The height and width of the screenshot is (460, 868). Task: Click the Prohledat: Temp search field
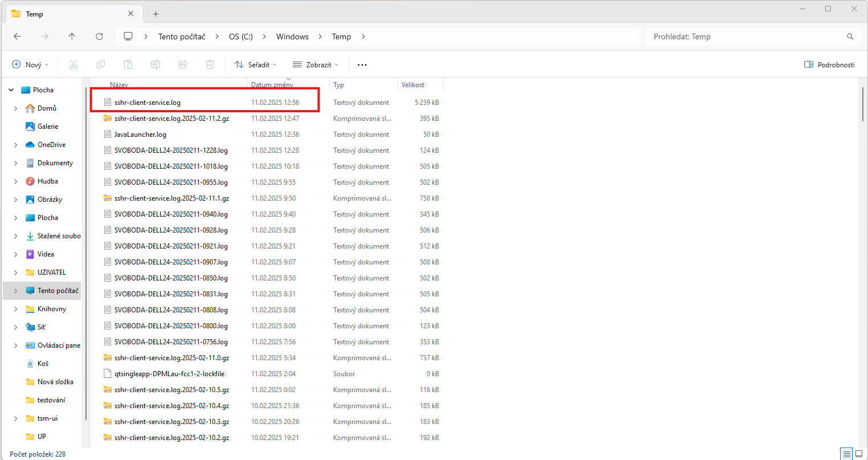746,36
